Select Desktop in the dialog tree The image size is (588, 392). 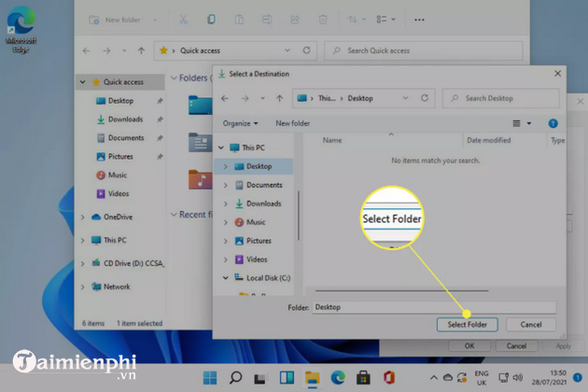[259, 166]
